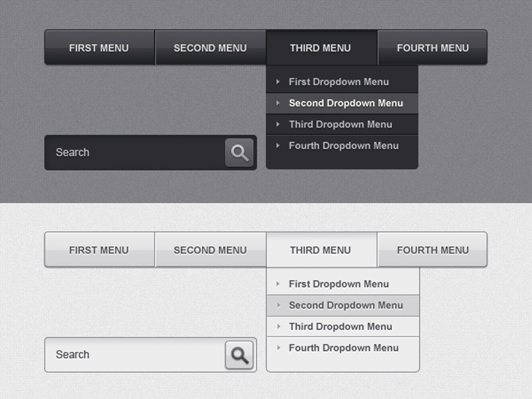The width and height of the screenshot is (532, 399).
Task: Open the Third Menu dropdown in light navigation
Action: point(321,250)
